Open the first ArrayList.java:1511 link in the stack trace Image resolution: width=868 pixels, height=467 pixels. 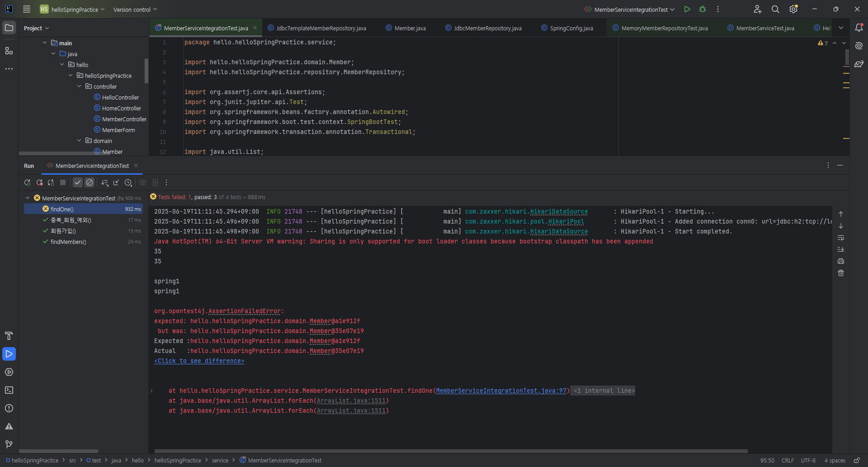[x=351, y=400]
